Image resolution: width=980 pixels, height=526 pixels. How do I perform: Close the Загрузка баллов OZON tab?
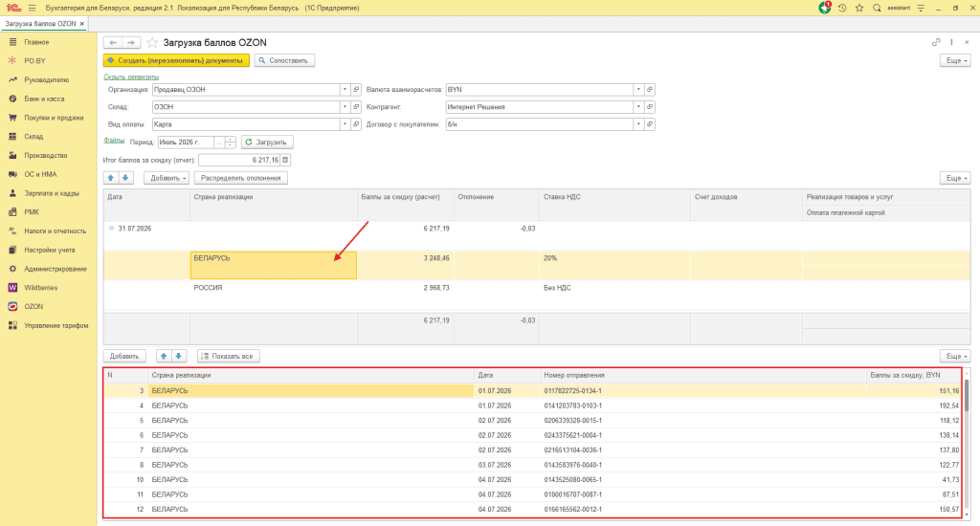coord(82,24)
